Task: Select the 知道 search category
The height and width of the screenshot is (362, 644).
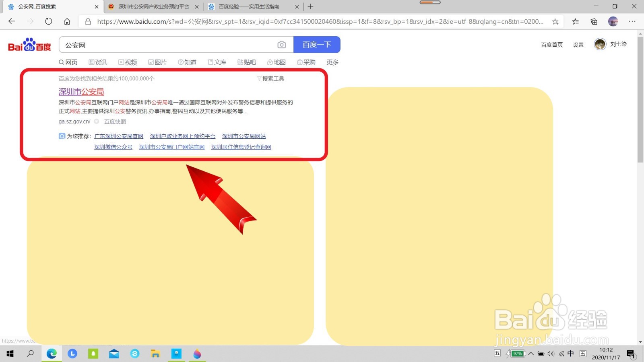Action: (x=187, y=62)
